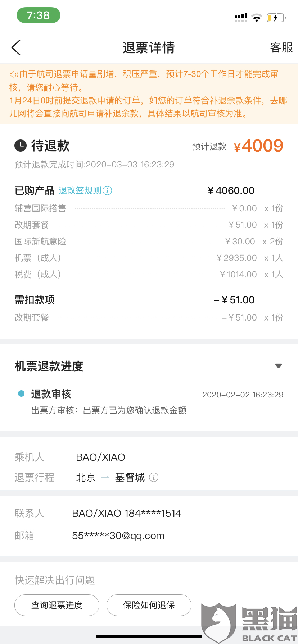This screenshot has width=298, height=644.
Task: Tap the back arrow icon
Action: [x=16, y=47]
